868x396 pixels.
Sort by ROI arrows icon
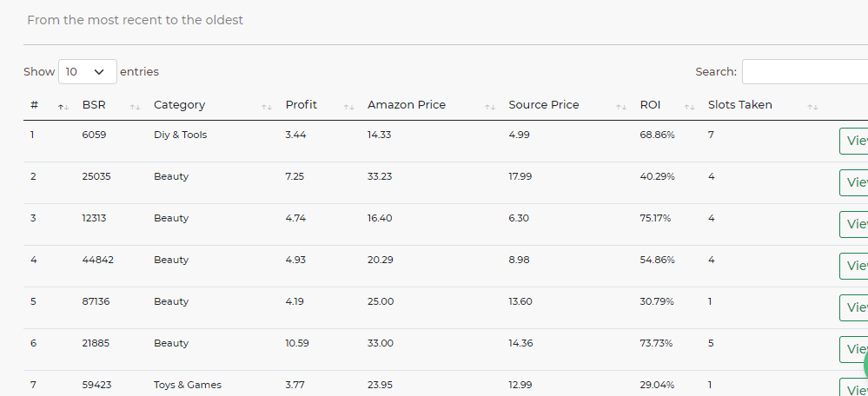689,108
